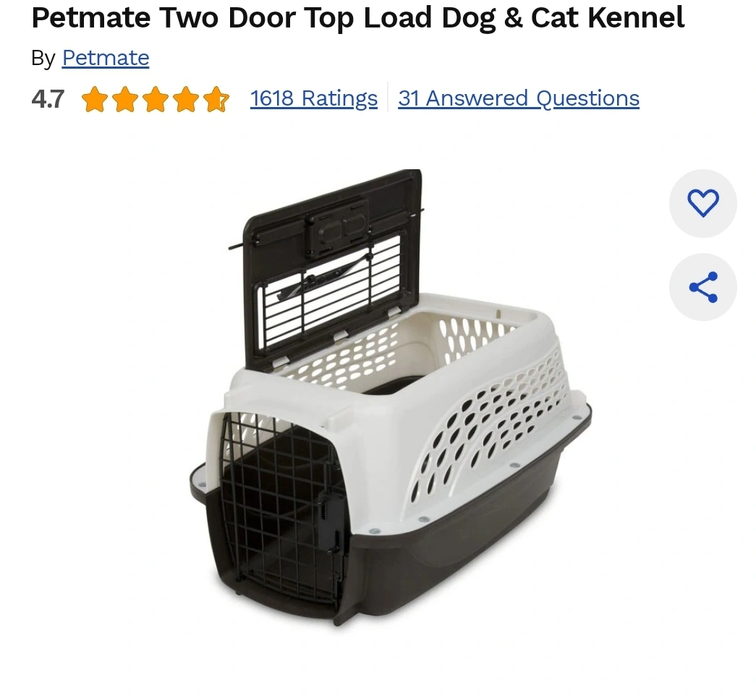Viewport: 756px width, 700px height.
Task: View the 1618 Ratings link
Action: (x=314, y=98)
